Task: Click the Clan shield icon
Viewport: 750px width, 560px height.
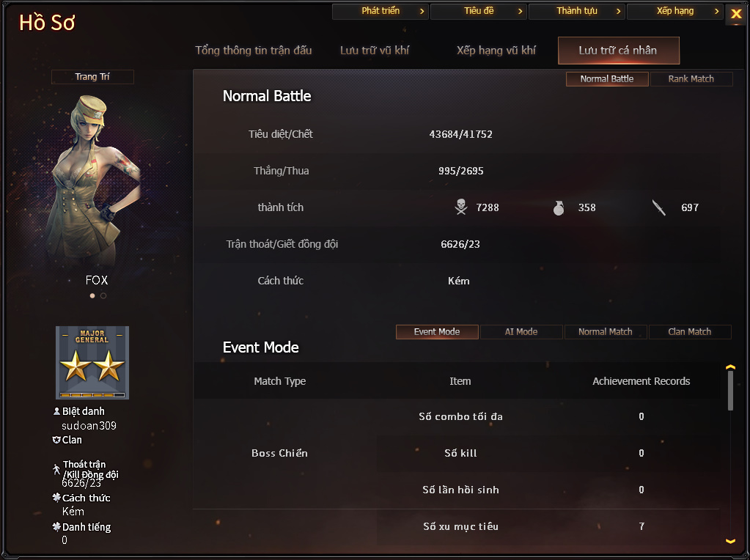Action: click(x=56, y=440)
